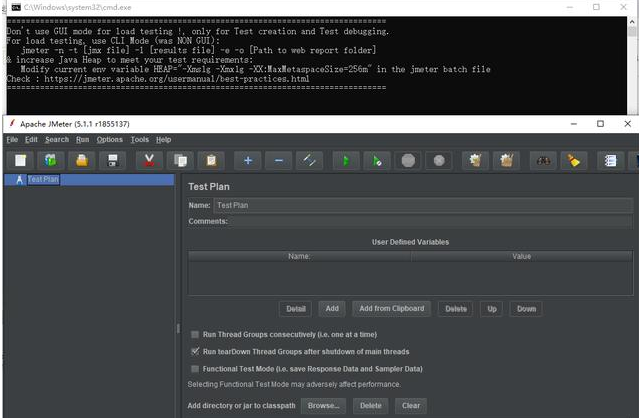Click JMeter feather icon in title bar
Screen dimensions: 639x418
point(12,123)
